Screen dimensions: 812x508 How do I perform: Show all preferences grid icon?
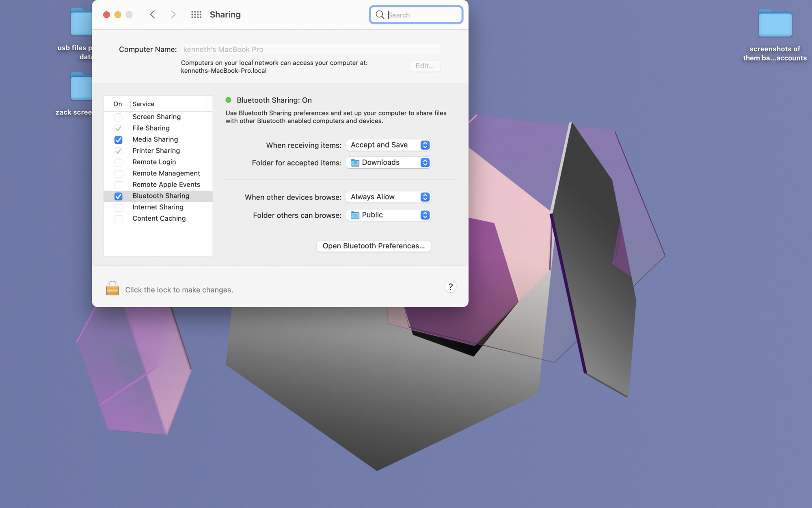point(196,15)
